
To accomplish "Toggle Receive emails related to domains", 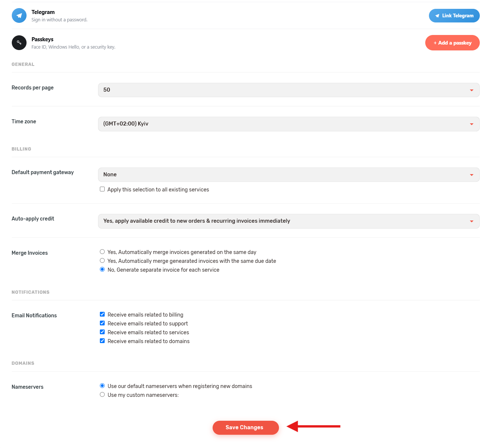I will click(x=102, y=341).
